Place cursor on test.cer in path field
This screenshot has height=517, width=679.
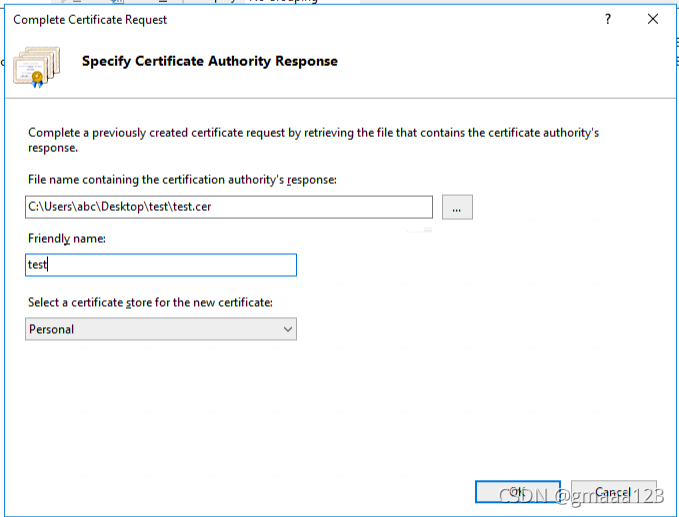pyautogui.click(x=192, y=207)
